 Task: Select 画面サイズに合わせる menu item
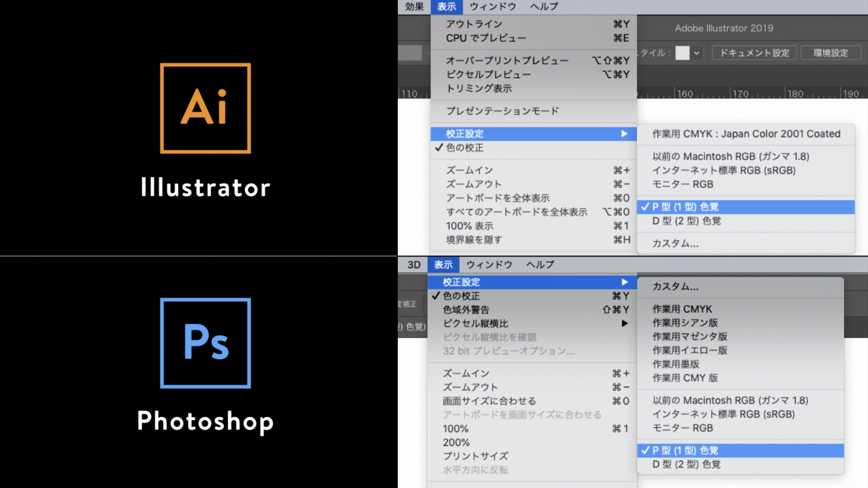pos(532,401)
